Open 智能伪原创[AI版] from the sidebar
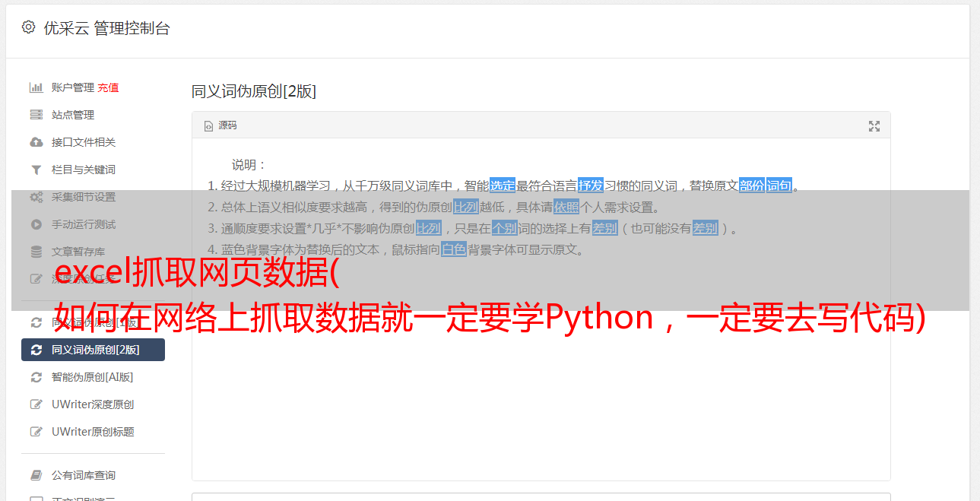Viewport: 980px width, 501px height. (93, 377)
